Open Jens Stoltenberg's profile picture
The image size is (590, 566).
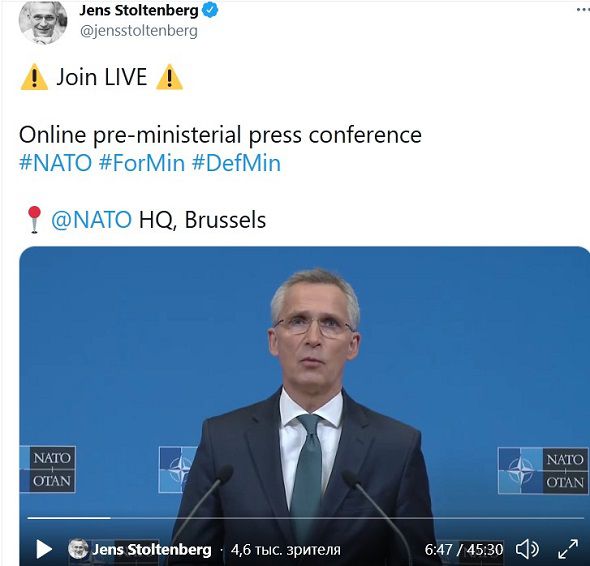tap(43, 23)
